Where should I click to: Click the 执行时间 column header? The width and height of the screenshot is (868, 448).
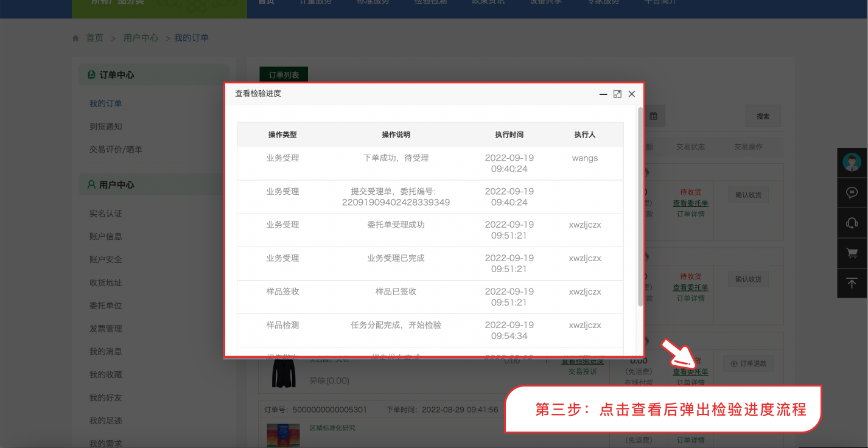point(509,135)
